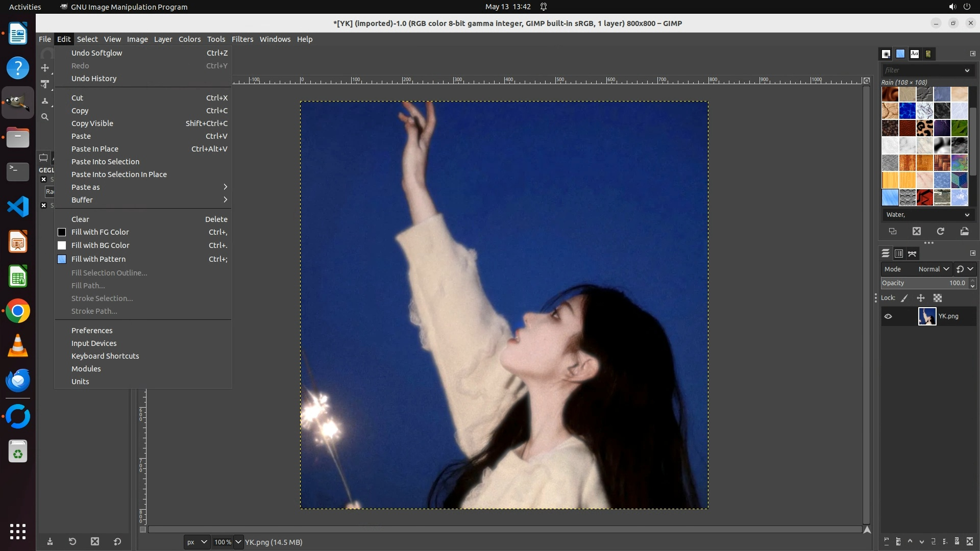Switch to the Paths tab icon

(x=912, y=254)
